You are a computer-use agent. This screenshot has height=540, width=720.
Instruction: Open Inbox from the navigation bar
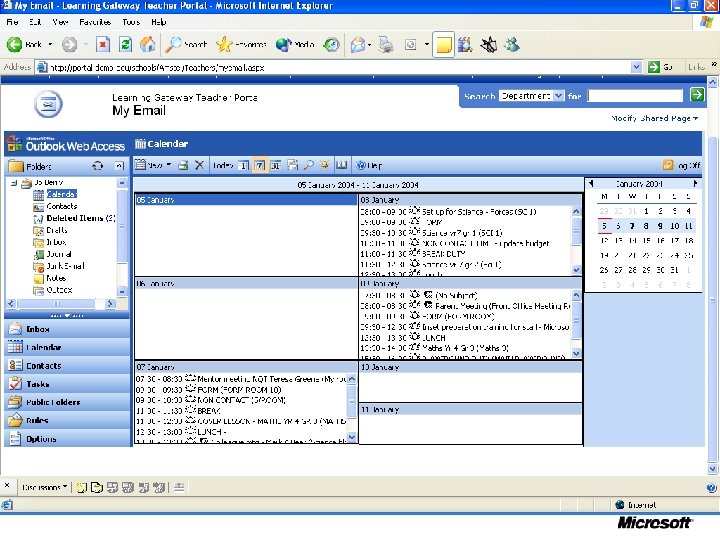(67, 329)
